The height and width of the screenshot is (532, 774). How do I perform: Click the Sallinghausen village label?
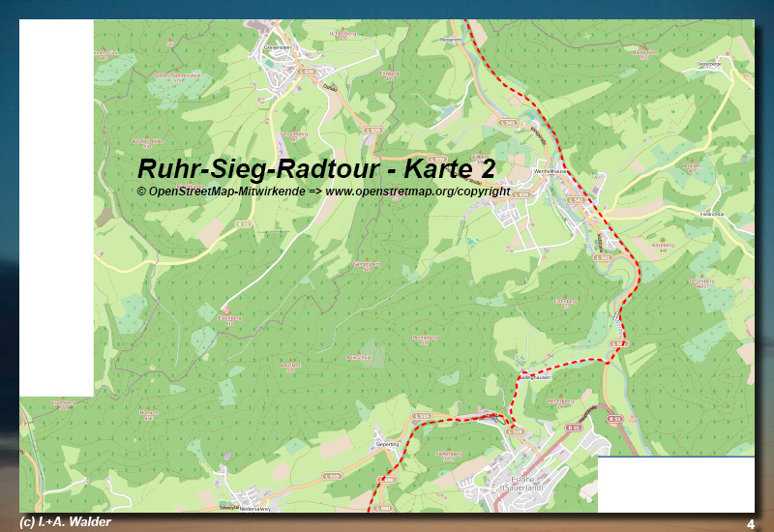coord(535,377)
